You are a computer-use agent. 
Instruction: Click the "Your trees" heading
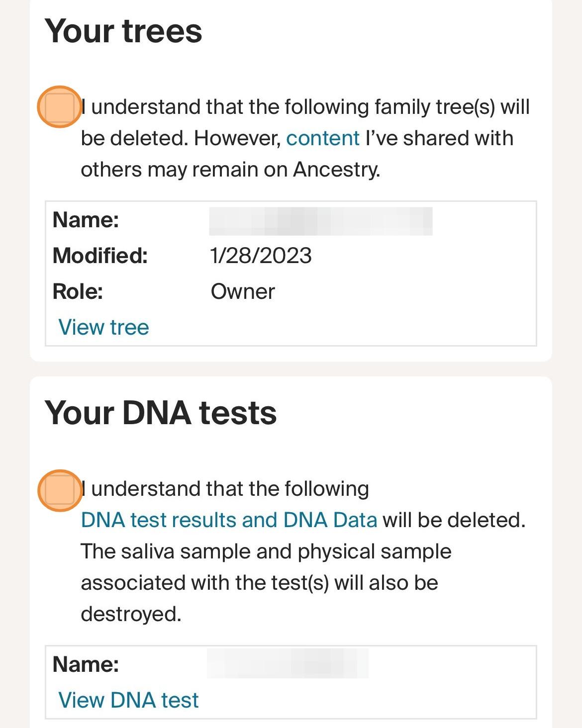[123, 31]
